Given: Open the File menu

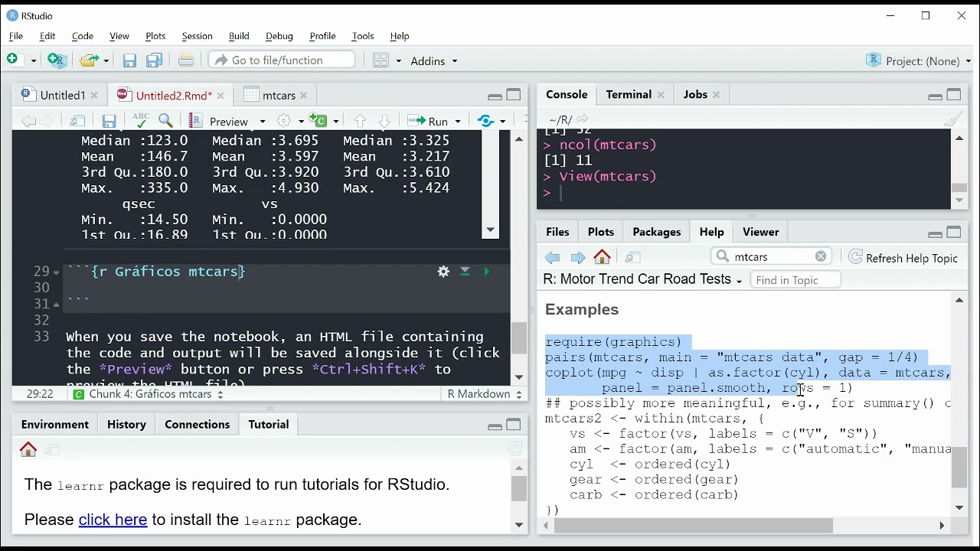Looking at the screenshot, I should coord(16,36).
